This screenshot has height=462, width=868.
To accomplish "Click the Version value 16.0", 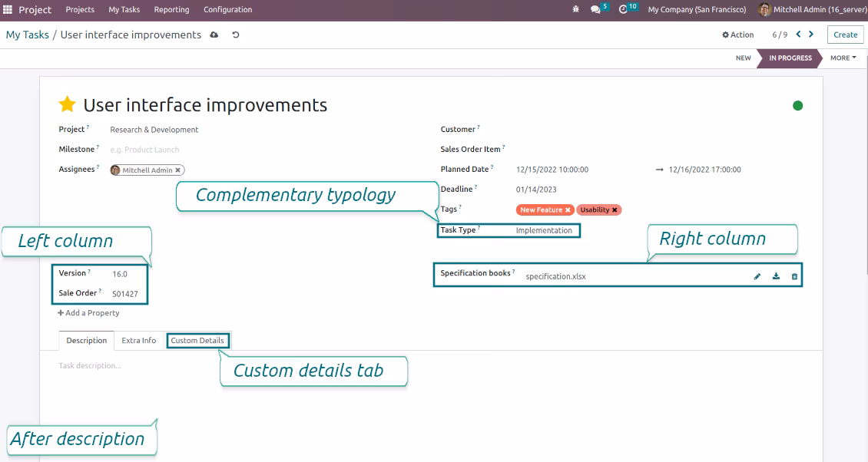I will coord(120,275).
